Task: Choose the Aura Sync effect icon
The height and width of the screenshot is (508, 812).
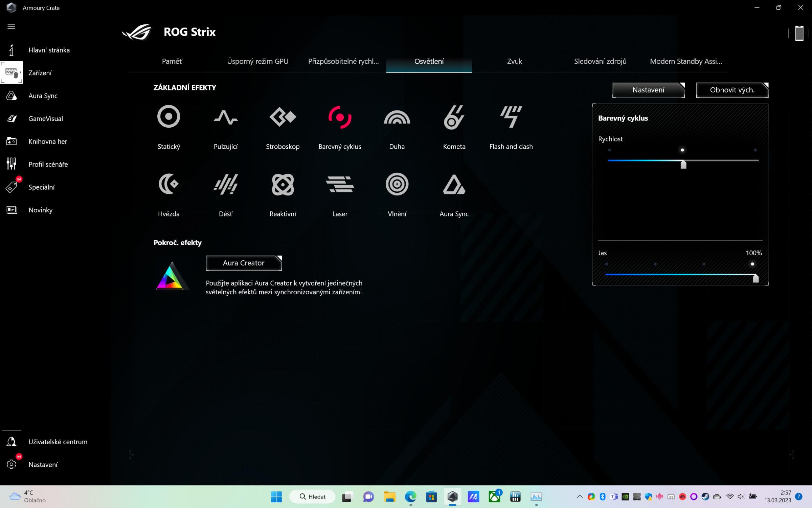Action: pyautogui.click(x=454, y=184)
